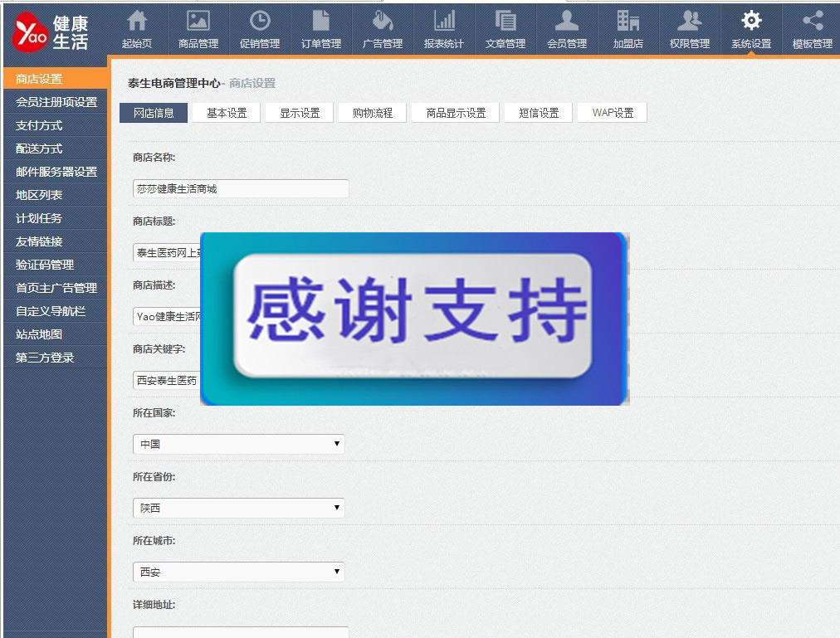Open 配送方式 in sidebar
Viewport: 840px width, 638px height.
(55, 149)
